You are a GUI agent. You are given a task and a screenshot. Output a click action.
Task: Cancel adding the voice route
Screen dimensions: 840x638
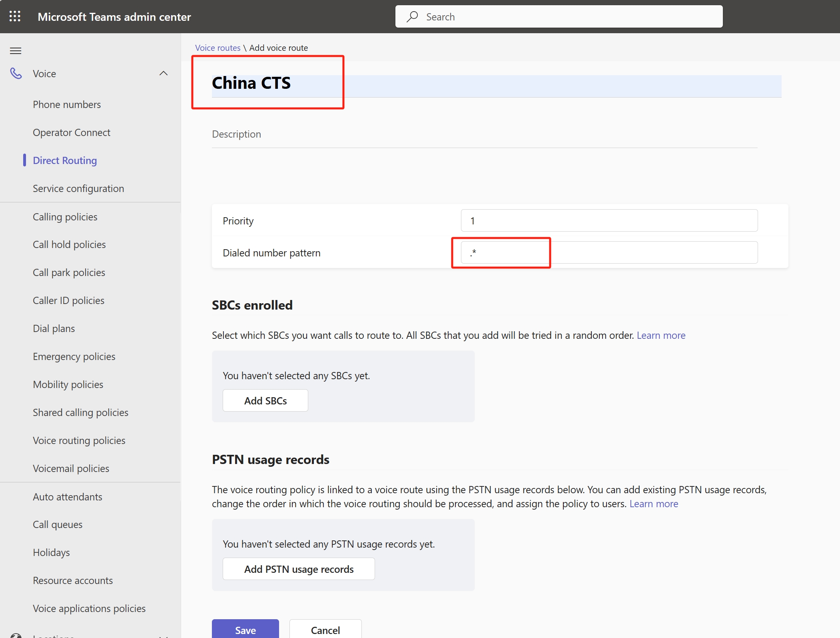325,630
